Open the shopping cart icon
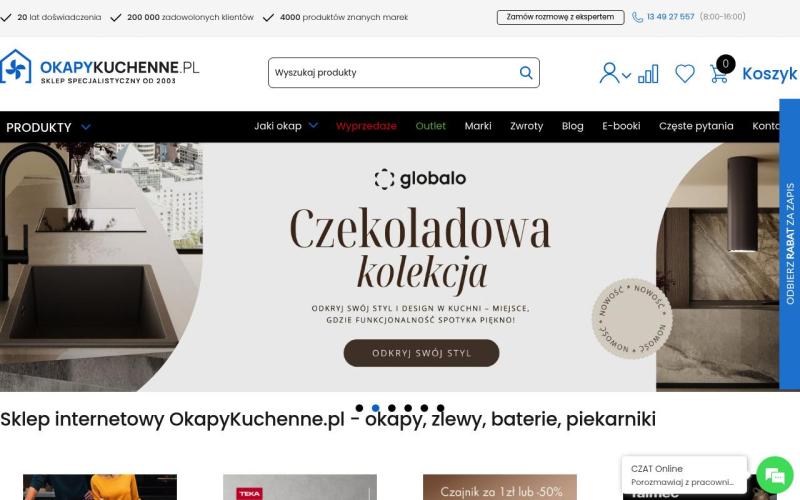The width and height of the screenshot is (800, 500). [x=718, y=74]
